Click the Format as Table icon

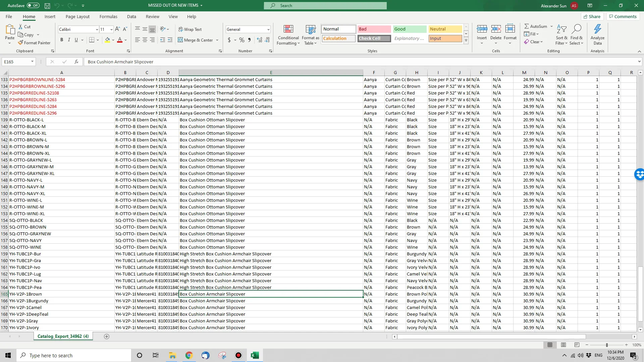(310, 35)
